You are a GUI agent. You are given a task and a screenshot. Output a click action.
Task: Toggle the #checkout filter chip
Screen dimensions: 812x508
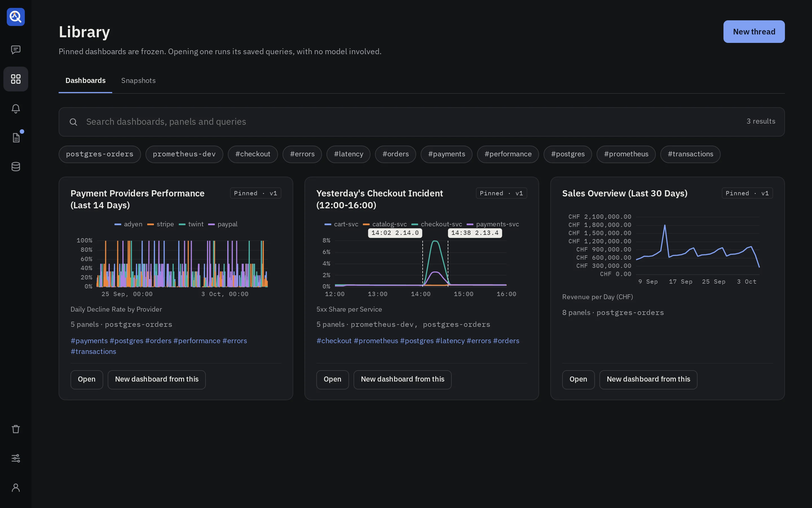coord(253,154)
